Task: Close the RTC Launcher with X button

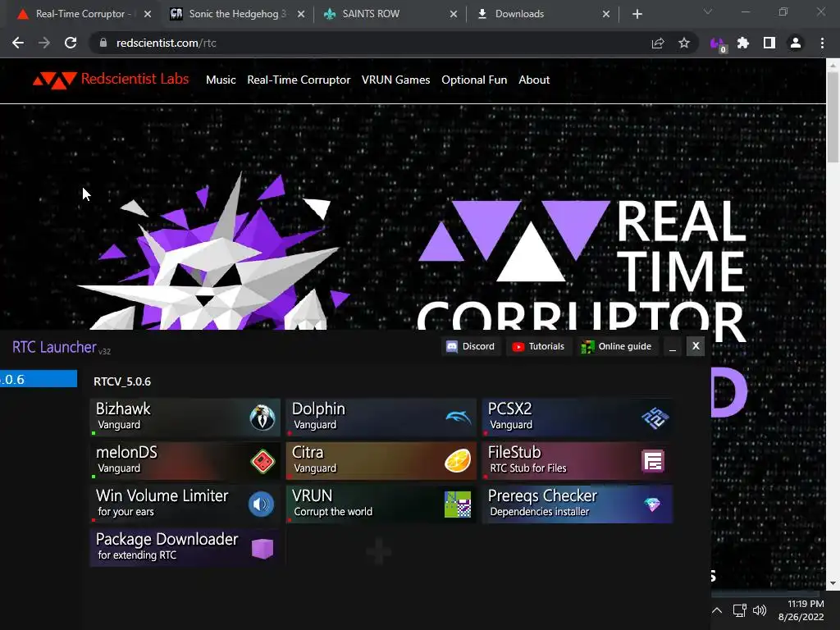Action: point(696,346)
